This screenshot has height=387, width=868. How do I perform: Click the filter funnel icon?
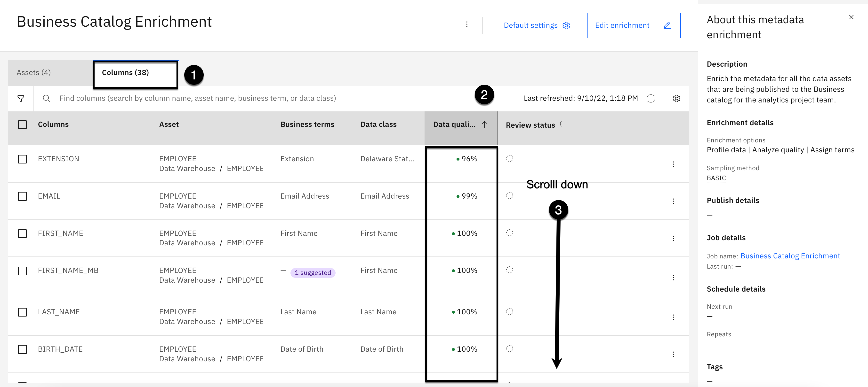click(x=21, y=98)
